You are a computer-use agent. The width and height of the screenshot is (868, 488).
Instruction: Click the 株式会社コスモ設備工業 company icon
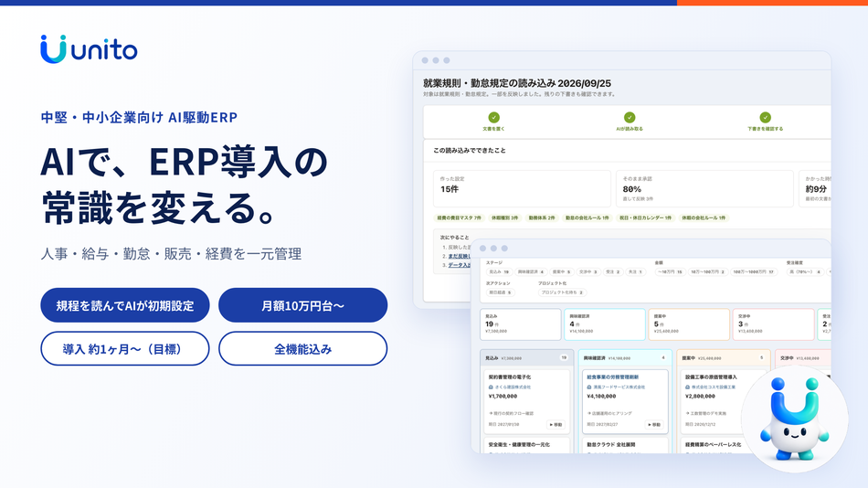[688, 387]
